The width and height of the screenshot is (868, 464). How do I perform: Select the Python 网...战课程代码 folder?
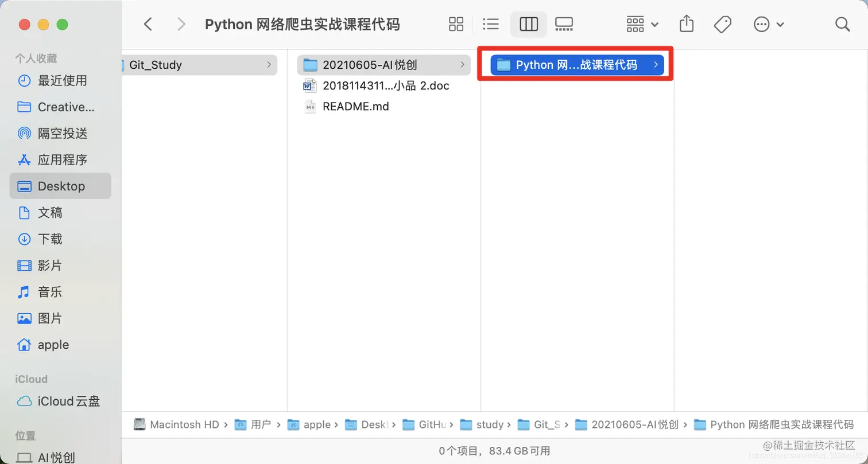577,65
